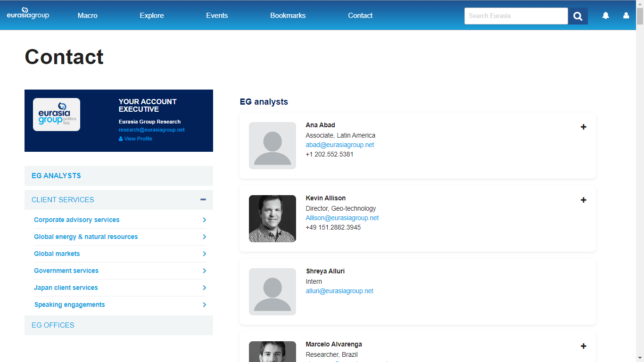
Task: Open the user account icon
Action: tap(626, 16)
